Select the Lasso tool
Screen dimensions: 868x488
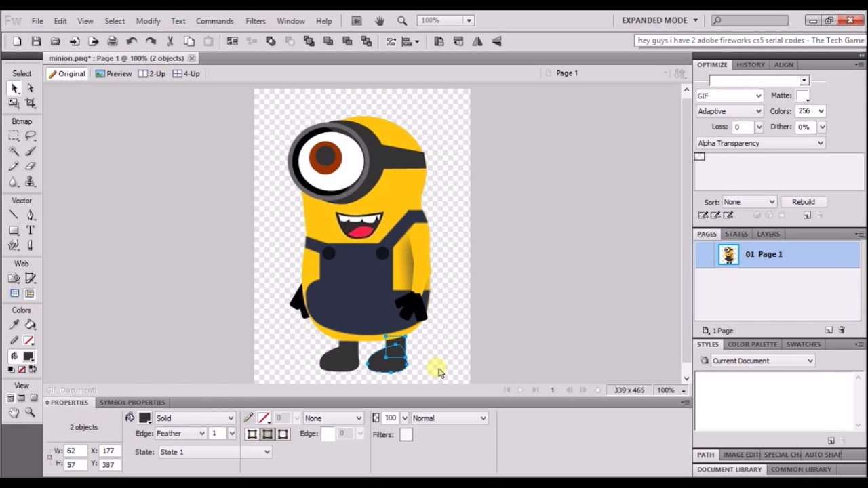30,136
